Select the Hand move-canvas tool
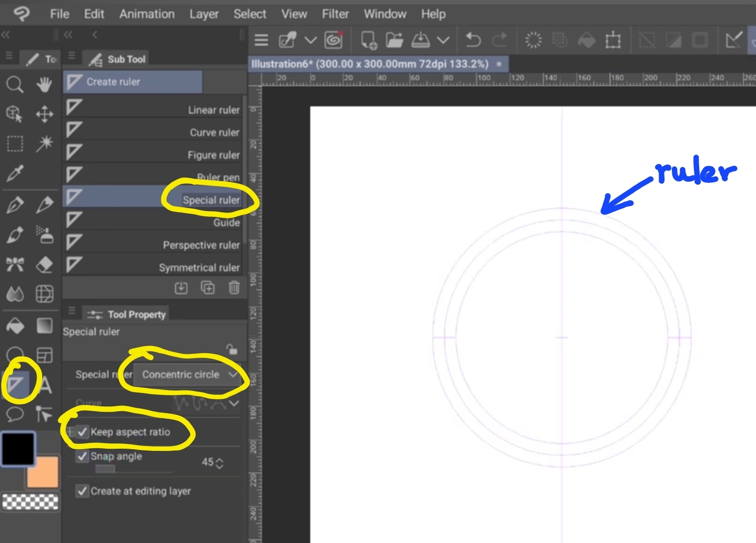The width and height of the screenshot is (756, 543). tap(44, 84)
